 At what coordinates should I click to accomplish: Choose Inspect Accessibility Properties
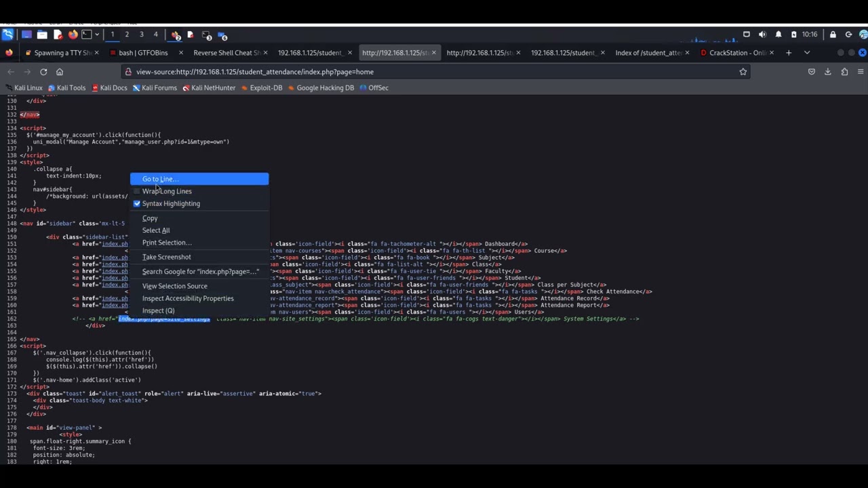tap(199, 298)
